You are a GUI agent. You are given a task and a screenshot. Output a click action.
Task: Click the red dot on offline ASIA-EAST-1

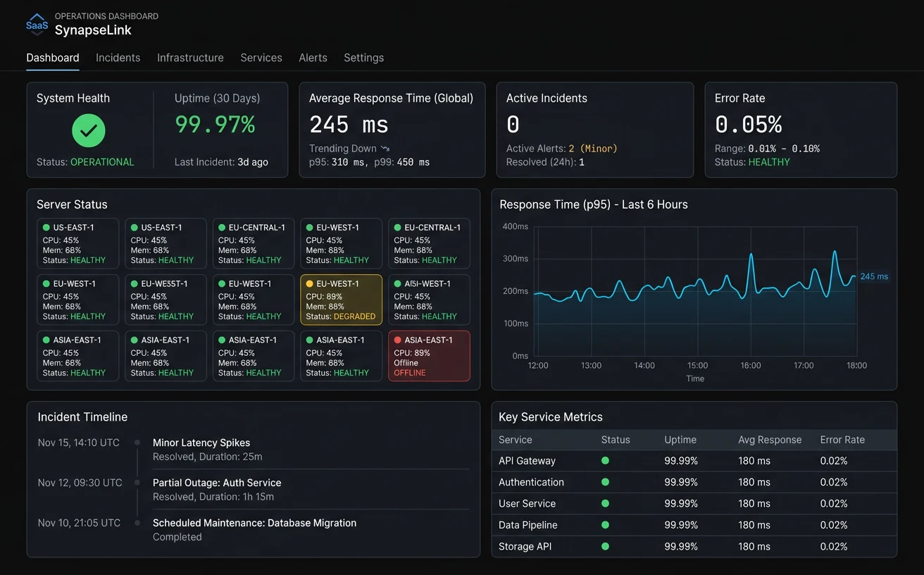[398, 340]
